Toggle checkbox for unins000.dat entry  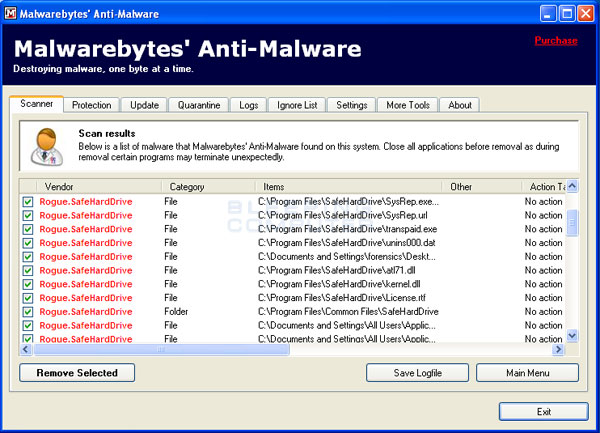pyautogui.click(x=28, y=243)
